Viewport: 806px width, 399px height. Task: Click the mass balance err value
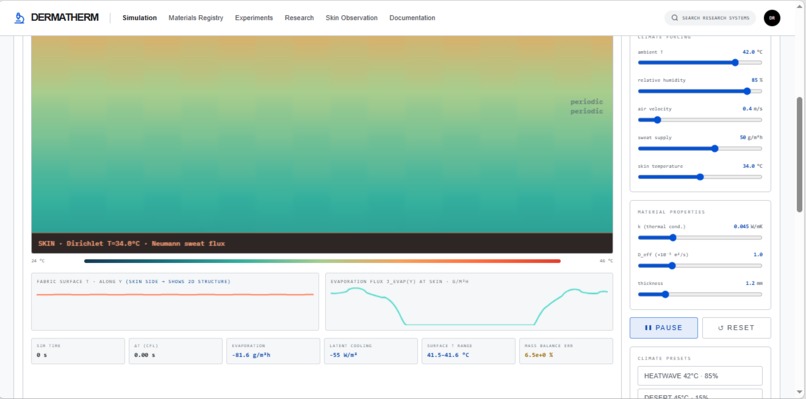click(538, 355)
